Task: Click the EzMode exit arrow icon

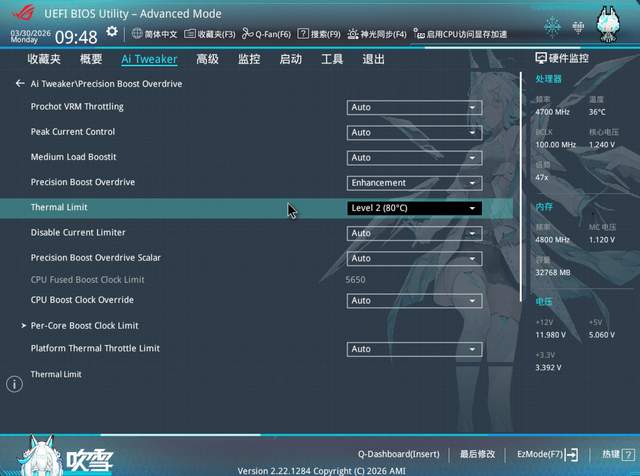Action: tap(572, 454)
